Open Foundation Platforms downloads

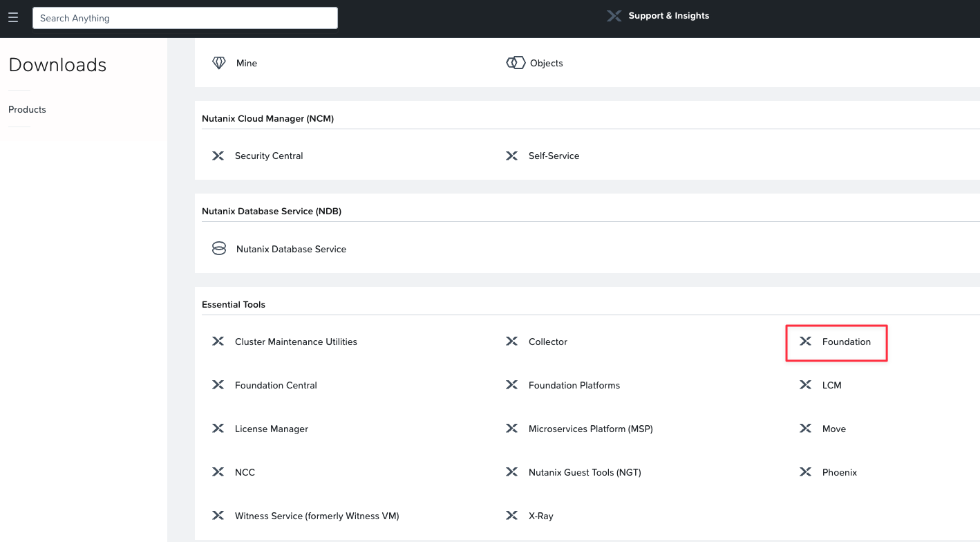(x=574, y=385)
